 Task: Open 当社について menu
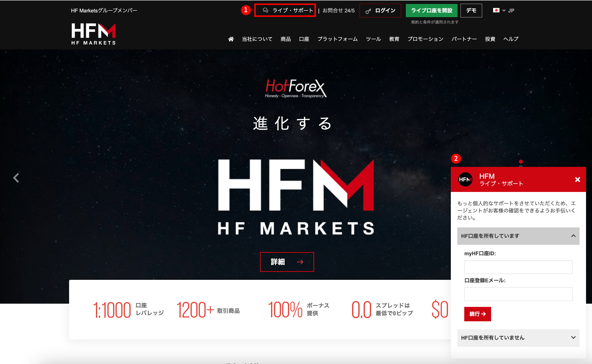coord(257,39)
